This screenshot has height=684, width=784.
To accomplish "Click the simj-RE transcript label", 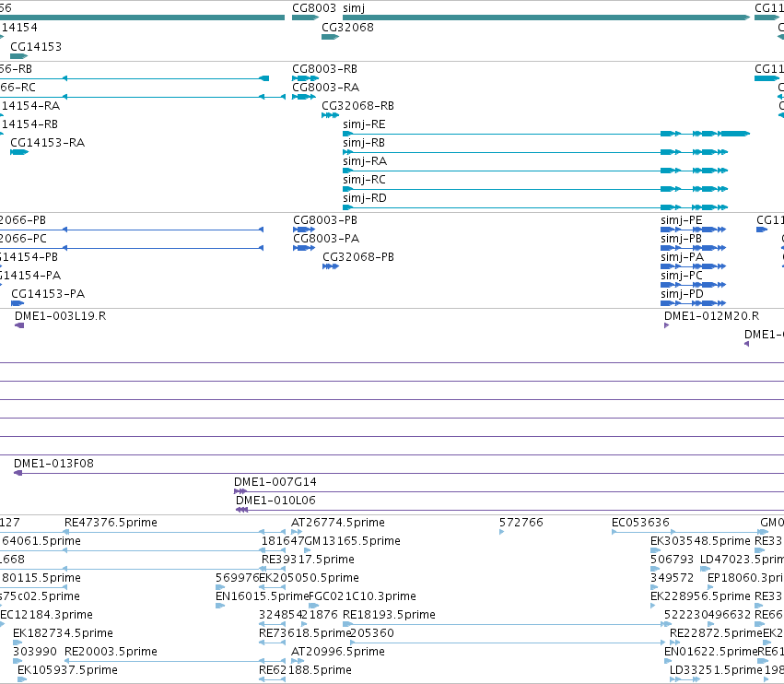I will click(364, 124).
